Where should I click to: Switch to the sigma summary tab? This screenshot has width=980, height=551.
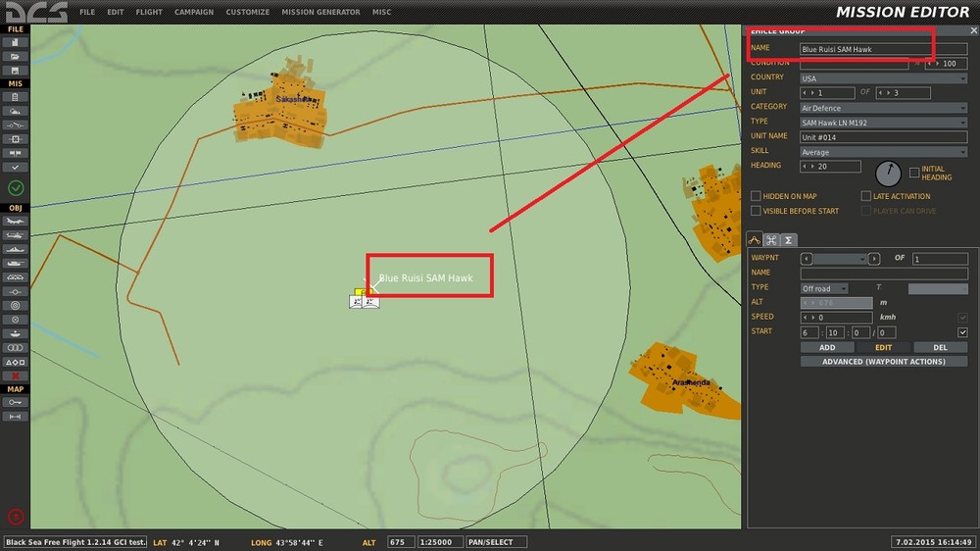click(x=788, y=240)
